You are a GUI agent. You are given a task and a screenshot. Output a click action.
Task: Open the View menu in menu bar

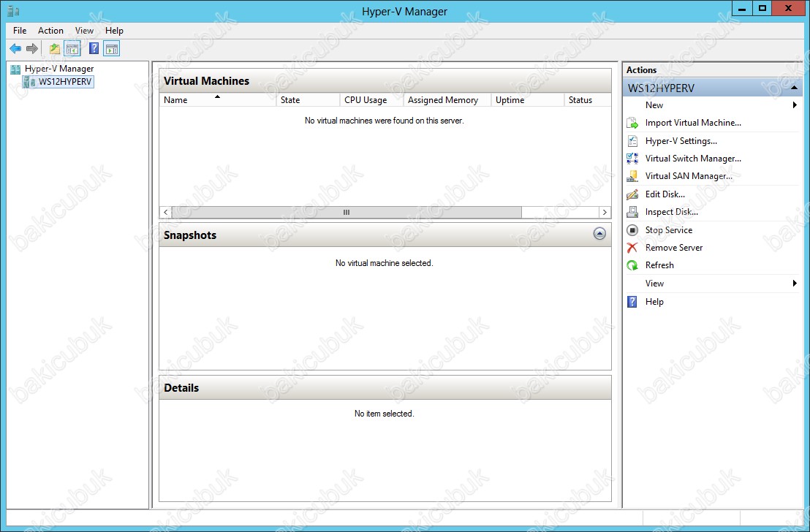click(84, 31)
